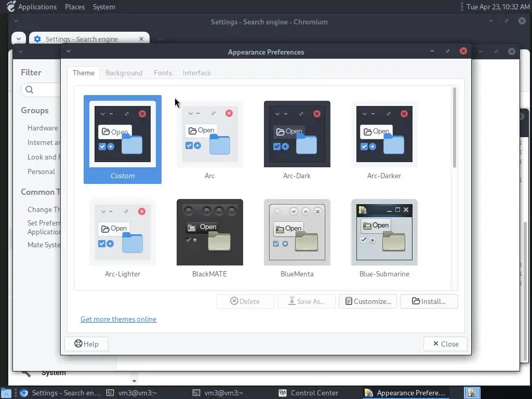Click Change Theme common task
The width and height of the screenshot is (532, 399).
(44, 209)
